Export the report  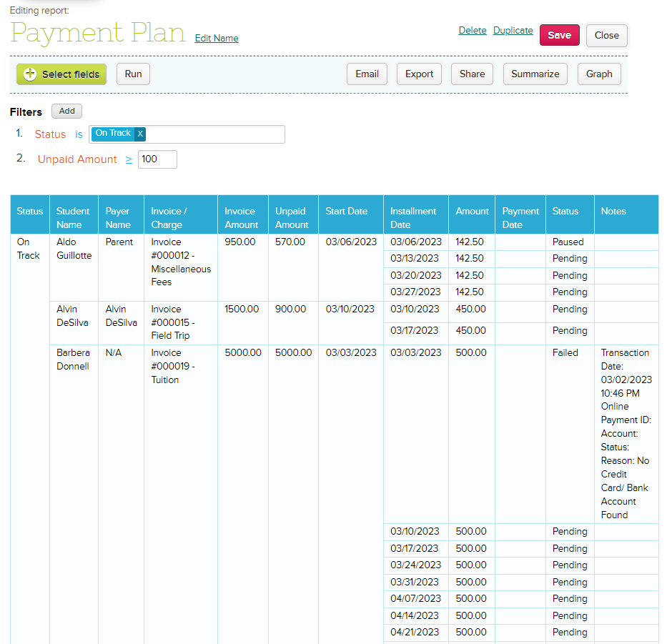coord(419,74)
